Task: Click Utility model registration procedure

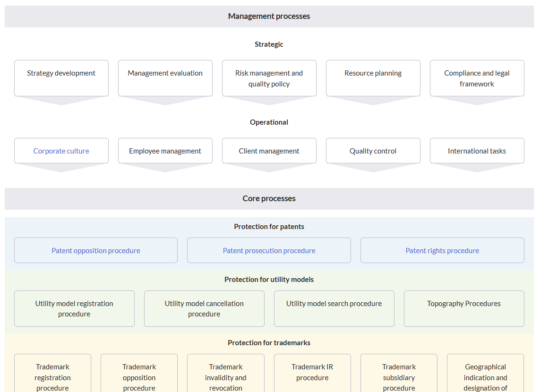Action: (74, 309)
